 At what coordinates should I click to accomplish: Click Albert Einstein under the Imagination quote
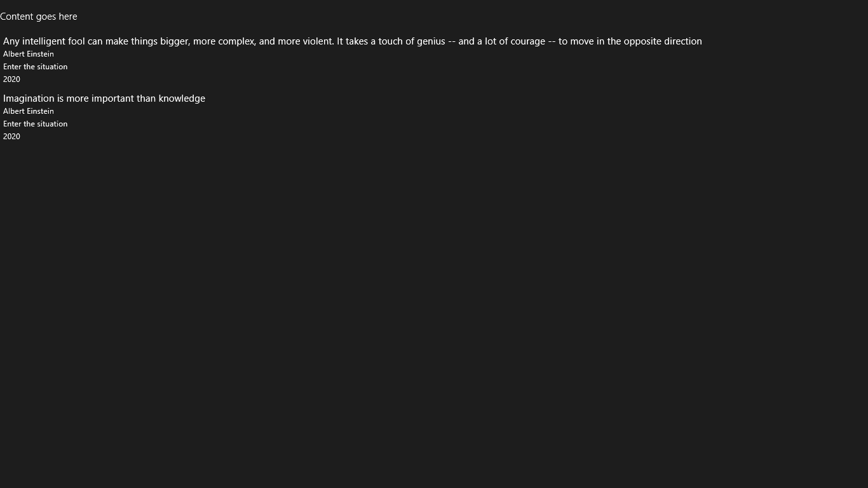tap(29, 111)
